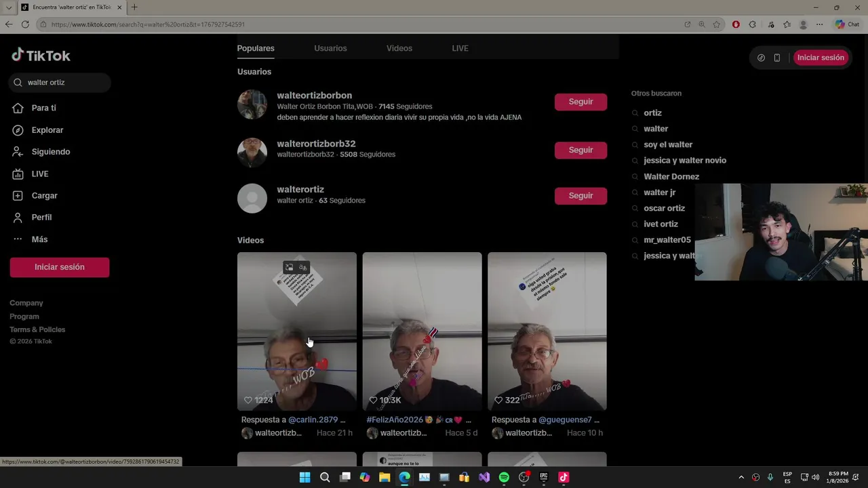Screen dimensions: 868x488
Task: Open the browser Extensions puzzle icon
Action: coord(752,24)
